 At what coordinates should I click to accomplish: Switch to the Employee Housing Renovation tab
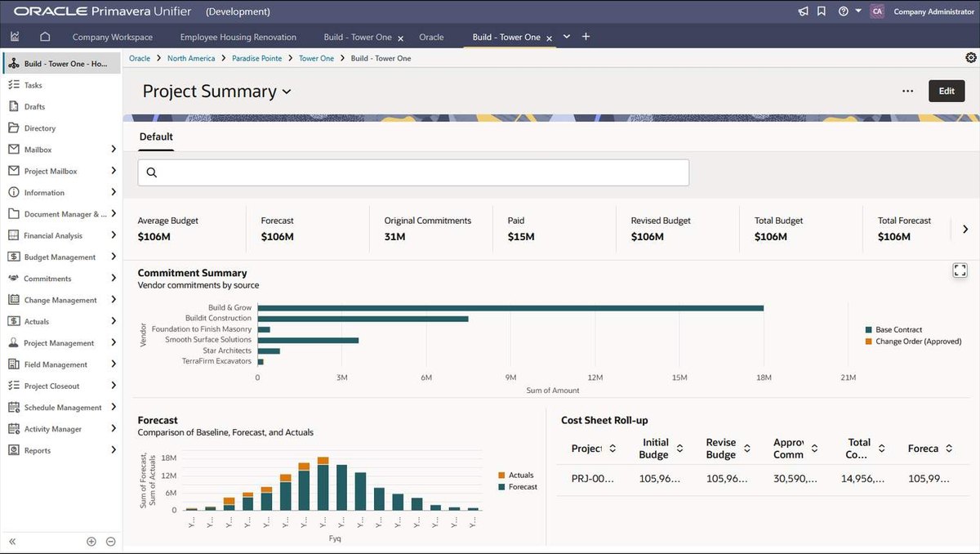pos(238,37)
